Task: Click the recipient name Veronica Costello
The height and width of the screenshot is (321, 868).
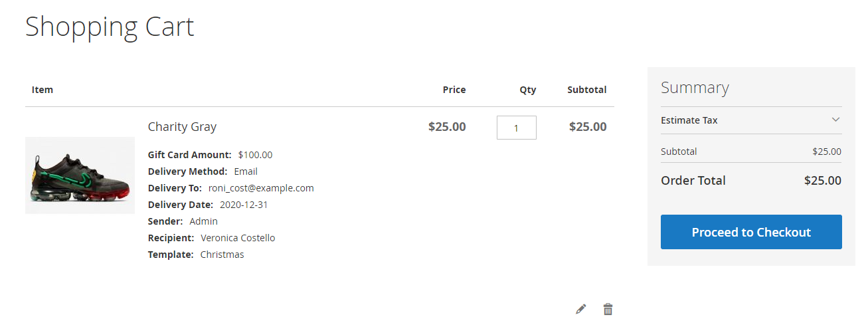Action: click(x=238, y=238)
